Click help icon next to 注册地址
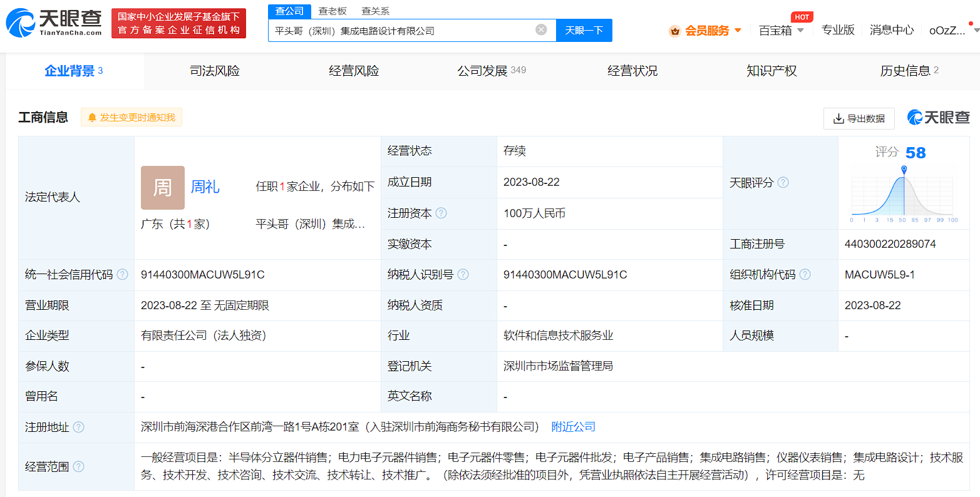The width and height of the screenshot is (980, 497). click(79, 428)
